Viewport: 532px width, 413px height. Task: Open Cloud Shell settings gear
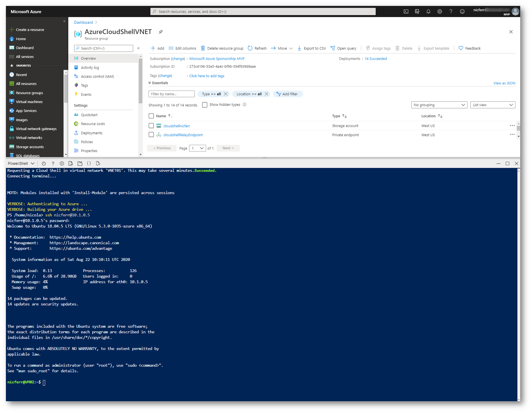pyautogui.click(x=62, y=163)
